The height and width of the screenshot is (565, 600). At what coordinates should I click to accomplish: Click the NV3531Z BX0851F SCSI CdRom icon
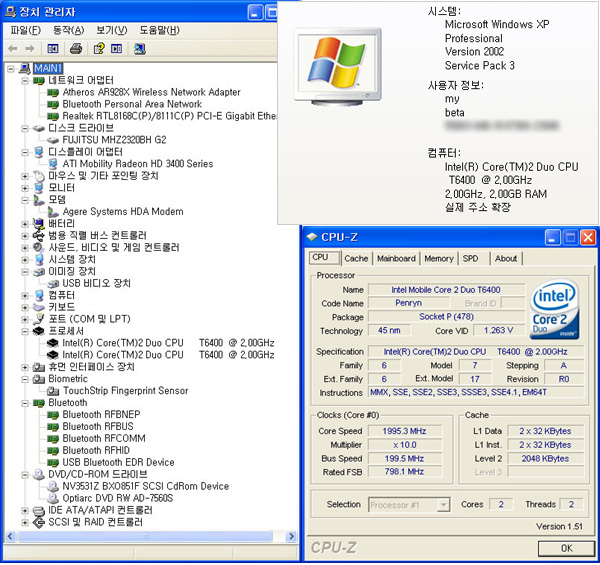53,486
